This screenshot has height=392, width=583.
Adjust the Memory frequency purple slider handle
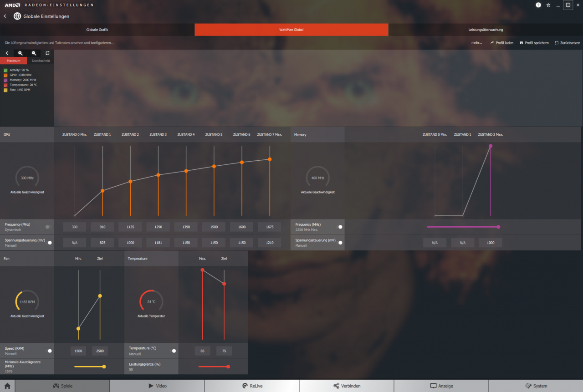tap(498, 227)
